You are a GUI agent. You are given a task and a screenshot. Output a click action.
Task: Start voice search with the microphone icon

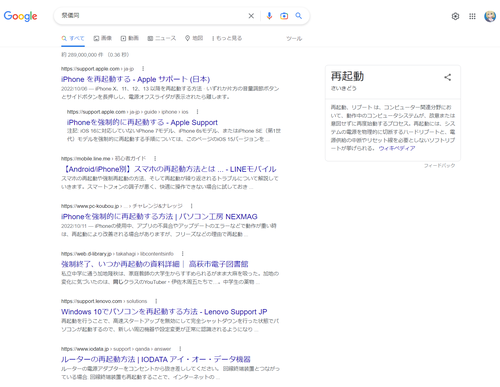pos(269,16)
